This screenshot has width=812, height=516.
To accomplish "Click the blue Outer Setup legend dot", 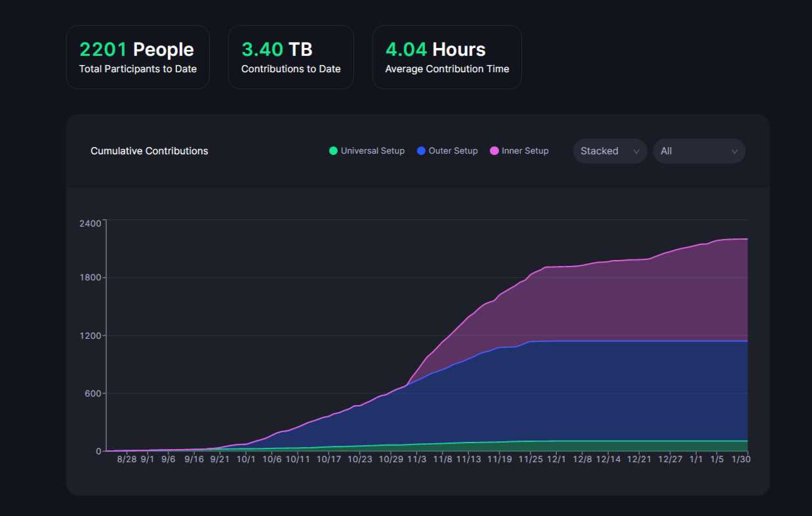I will point(421,151).
